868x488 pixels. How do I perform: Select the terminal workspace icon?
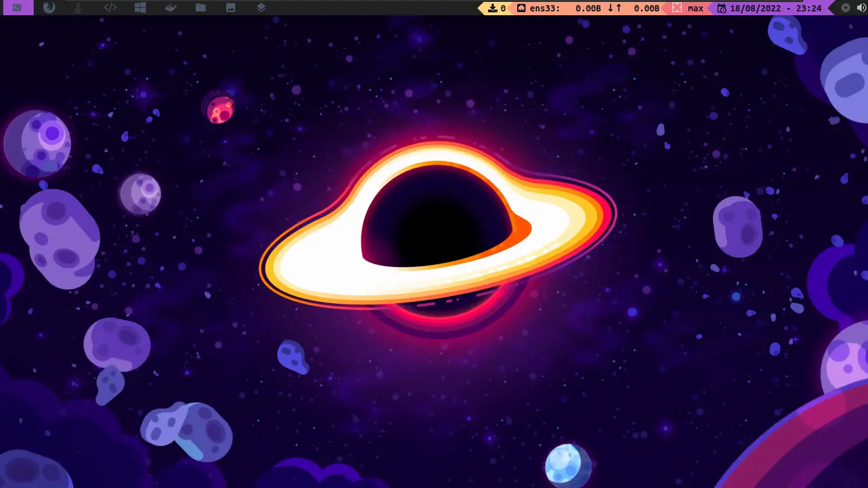[x=17, y=8]
